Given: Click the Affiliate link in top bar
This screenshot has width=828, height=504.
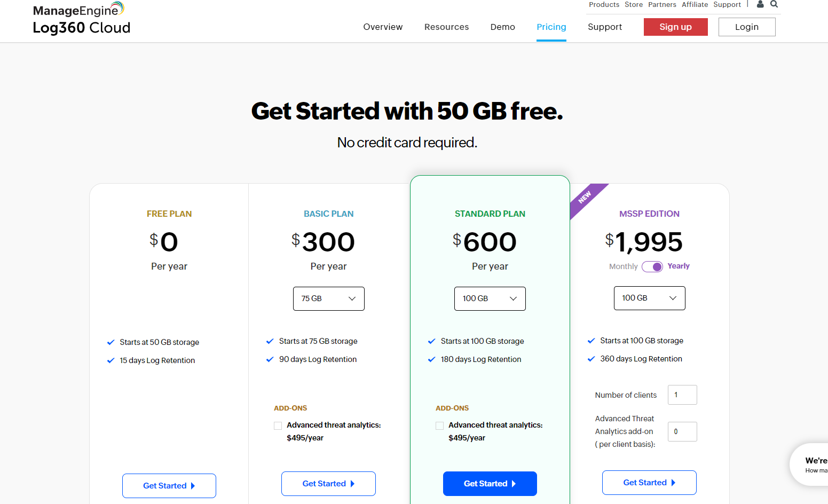Looking at the screenshot, I should tap(695, 4).
